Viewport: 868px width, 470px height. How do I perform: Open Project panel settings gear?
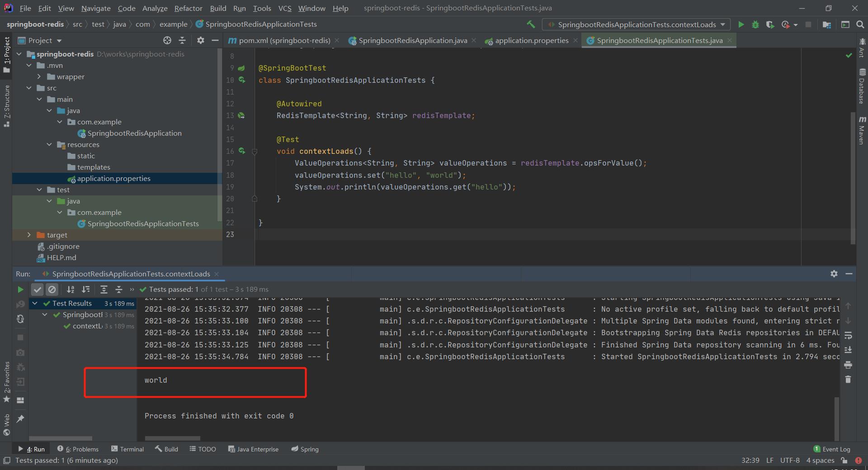pyautogui.click(x=201, y=40)
